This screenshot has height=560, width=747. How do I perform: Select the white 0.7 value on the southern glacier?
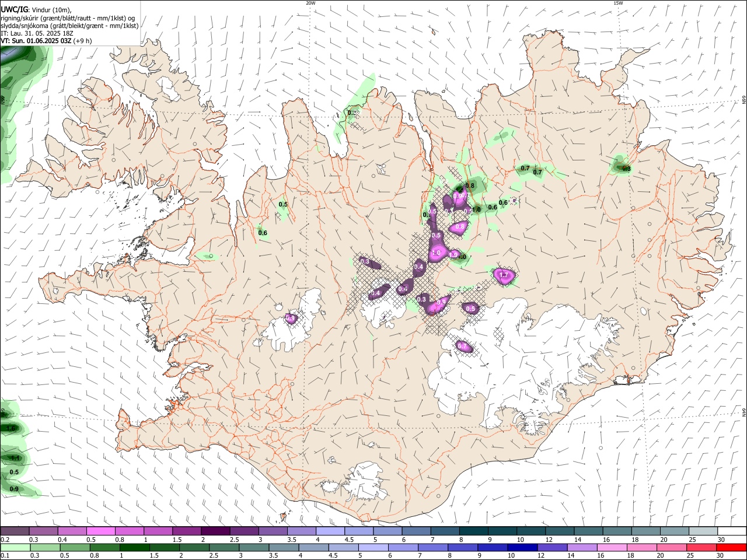pyautogui.click(x=463, y=346)
